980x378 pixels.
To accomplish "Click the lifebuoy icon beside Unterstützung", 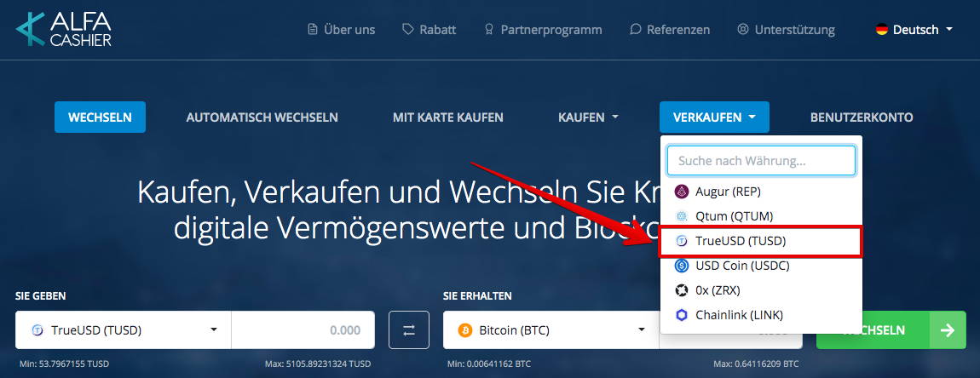I will tap(743, 29).
